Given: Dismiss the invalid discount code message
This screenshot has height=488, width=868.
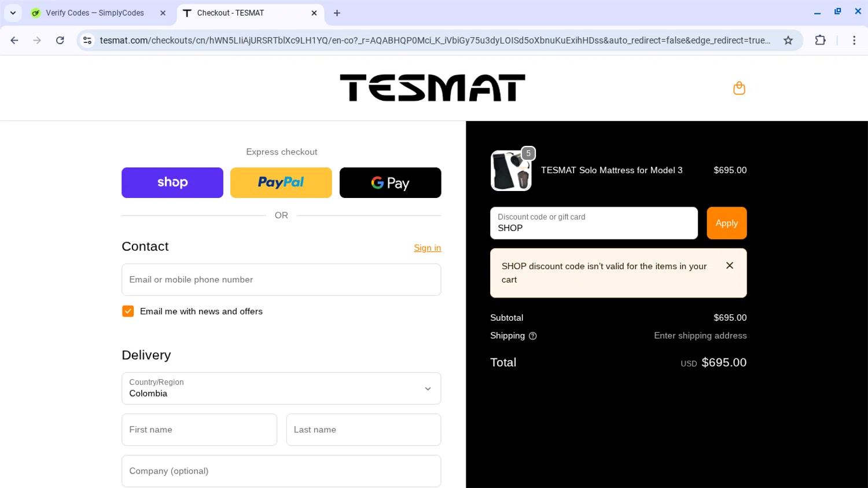Looking at the screenshot, I should (x=730, y=266).
